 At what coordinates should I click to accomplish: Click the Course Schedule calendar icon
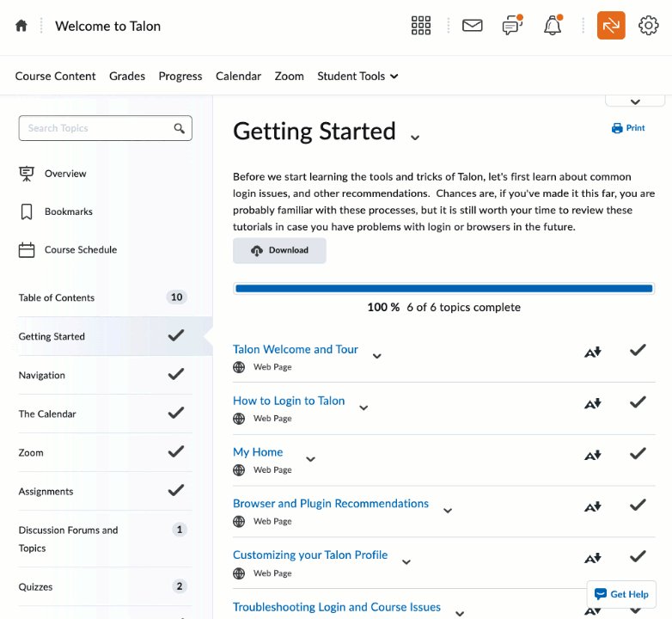[27, 250]
